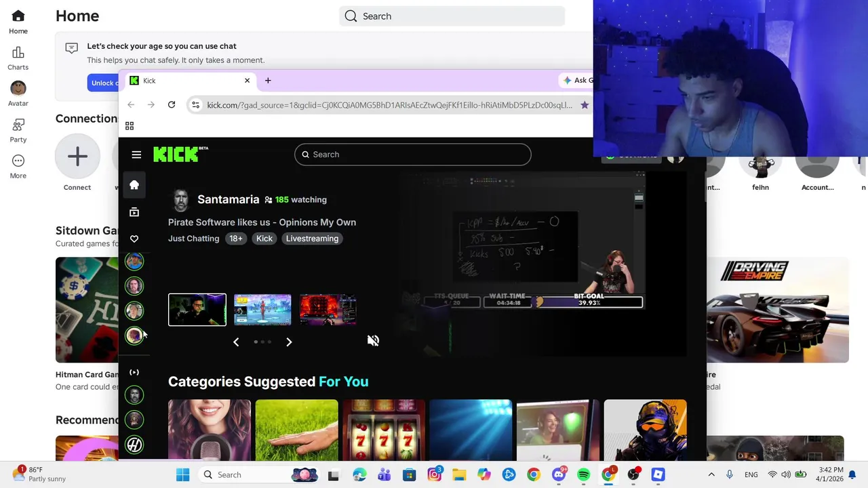The height and width of the screenshot is (488, 868).
Task: Open Spotify from the taskbar
Action: click(x=584, y=475)
